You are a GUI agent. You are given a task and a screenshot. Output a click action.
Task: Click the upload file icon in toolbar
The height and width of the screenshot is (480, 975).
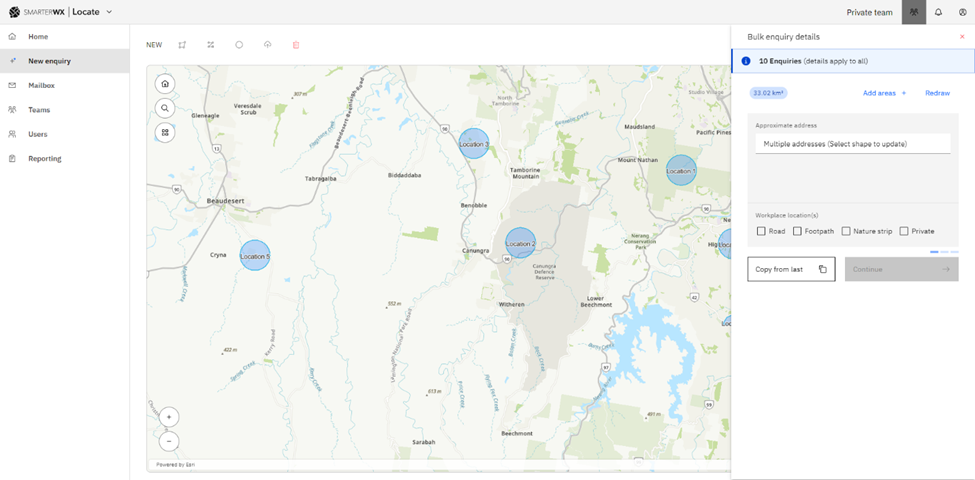(x=267, y=45)
